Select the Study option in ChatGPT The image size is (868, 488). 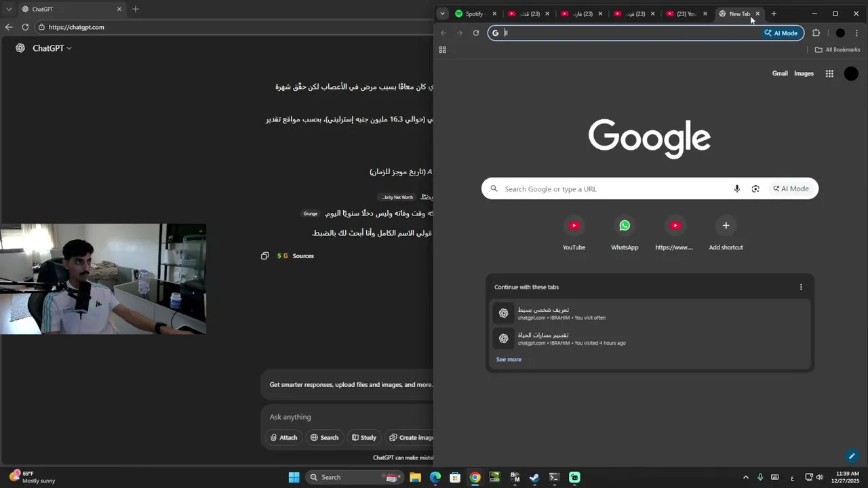pyautogui.click(x=363, y=437)
